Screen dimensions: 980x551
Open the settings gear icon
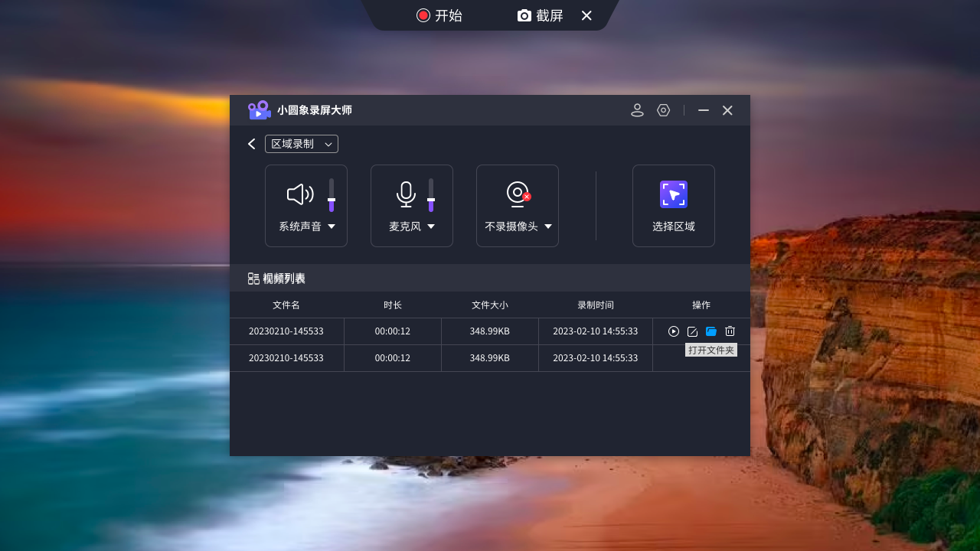click(663, 109)
